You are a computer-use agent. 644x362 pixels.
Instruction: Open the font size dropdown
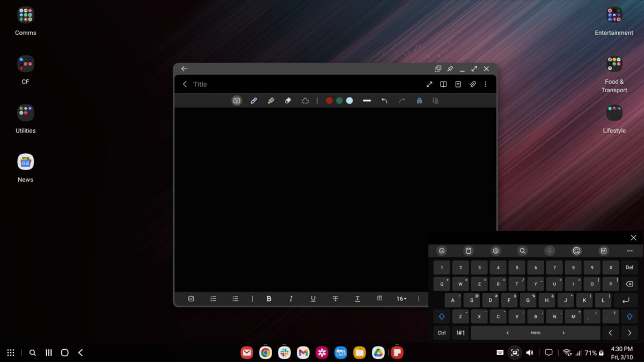[x=401, y=299]
